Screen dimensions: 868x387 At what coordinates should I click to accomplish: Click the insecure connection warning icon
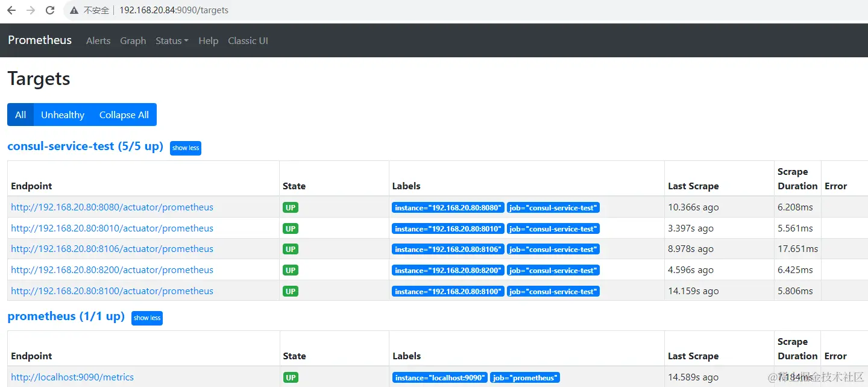click(74, 10)
